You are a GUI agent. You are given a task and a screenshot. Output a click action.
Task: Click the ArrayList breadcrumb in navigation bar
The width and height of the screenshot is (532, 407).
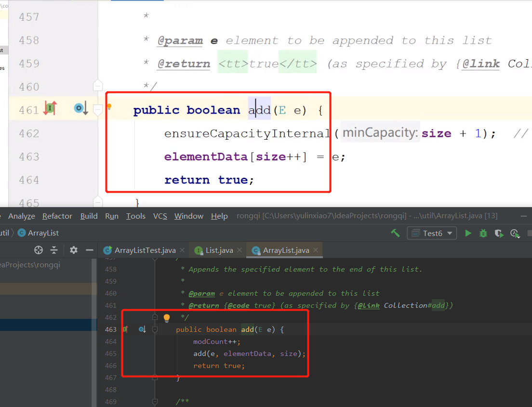point(39,233)
